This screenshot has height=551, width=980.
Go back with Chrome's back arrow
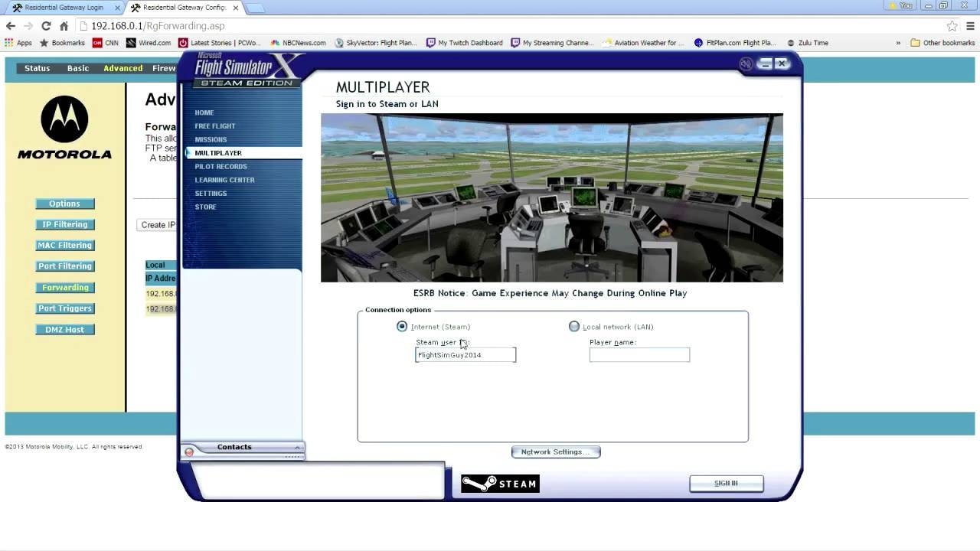[x=11, y=26]
